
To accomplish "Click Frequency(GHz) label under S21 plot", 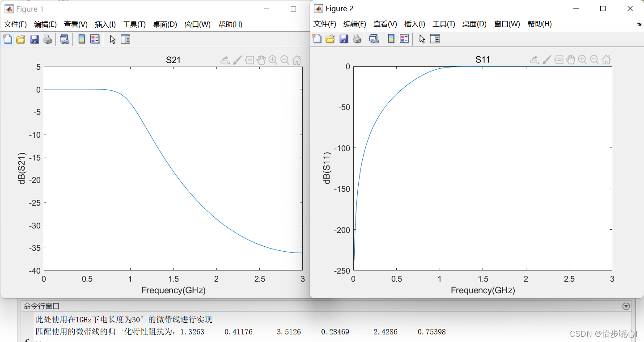I will coord(174,290).
